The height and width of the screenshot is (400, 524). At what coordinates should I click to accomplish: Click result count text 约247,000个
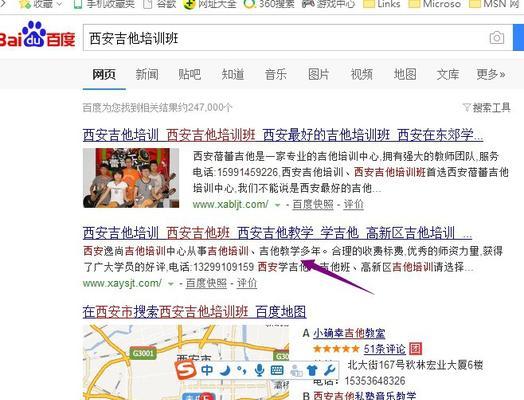[205, 108]
